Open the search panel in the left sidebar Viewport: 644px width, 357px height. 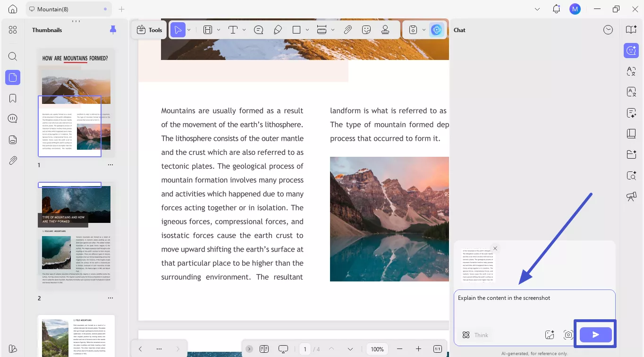[13, 57]
